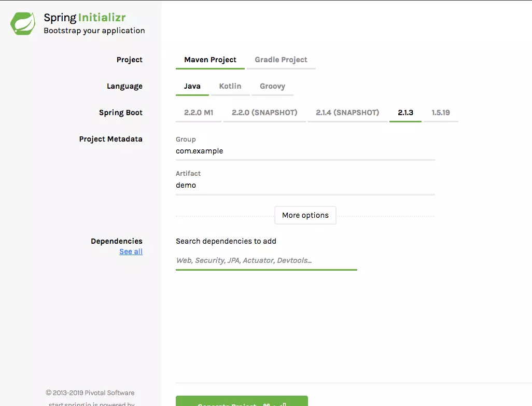Click the Generate Project button
532x406 pixels.
coord(242,401)
